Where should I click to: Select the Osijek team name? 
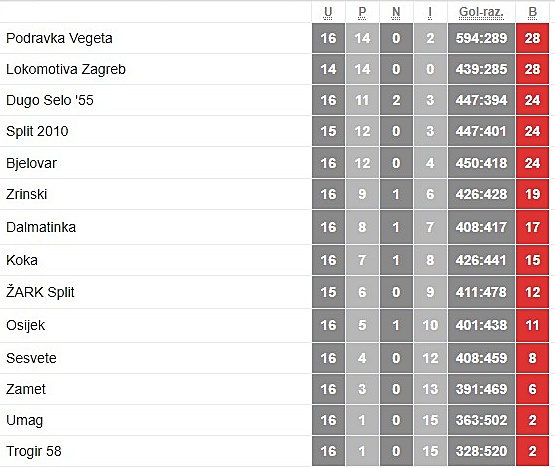[x=25, y=325]
